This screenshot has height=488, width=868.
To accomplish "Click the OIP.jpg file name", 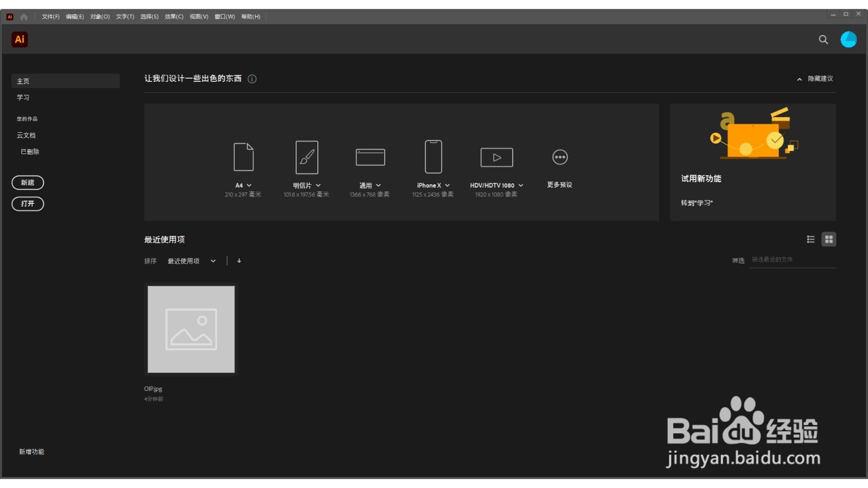I will coord(153,389).
